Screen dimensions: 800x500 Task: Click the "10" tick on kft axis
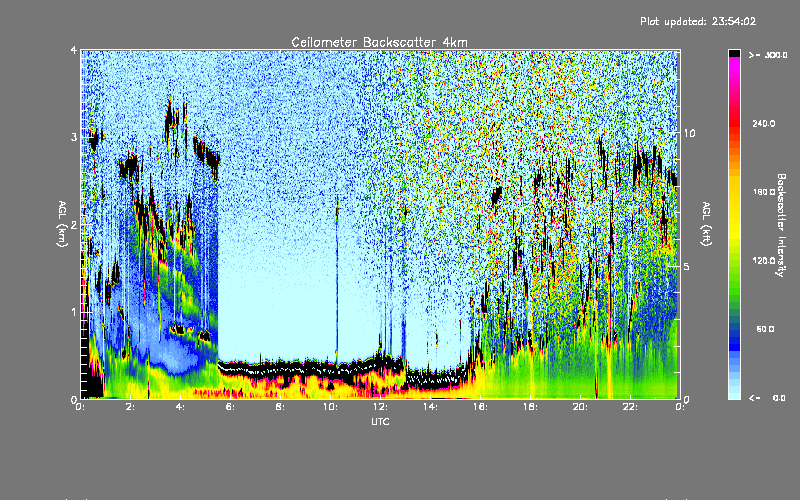[x=689, y=133]
